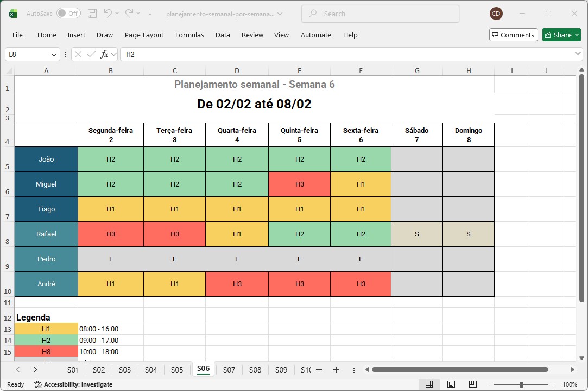This screenshot has width=588, height=391.
Task: Click the horizontal scrollbar right arrow
Action: tap(572, 370)
